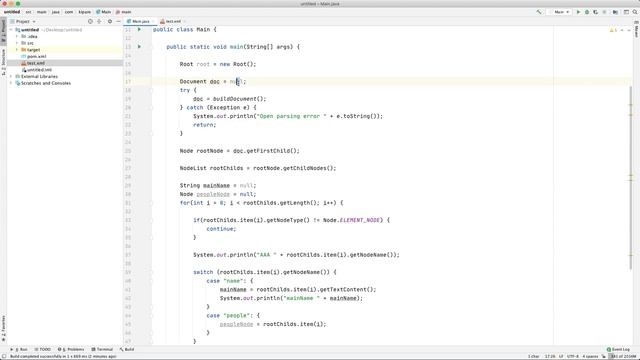
Task: Click run gutter arrow beside class Main
Action: pyautogui.click(x=139, y=29)
